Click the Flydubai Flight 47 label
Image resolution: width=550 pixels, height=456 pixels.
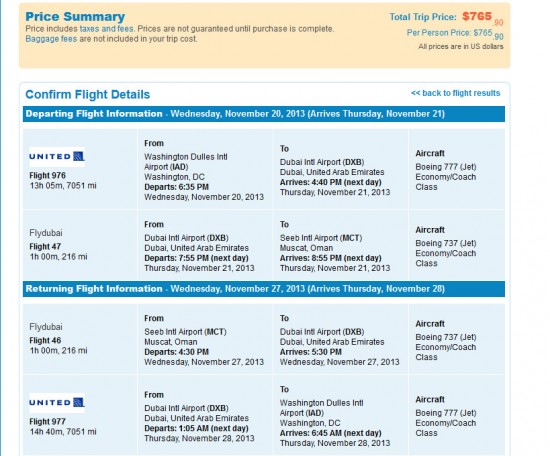pyautogui.click(x=45, y=247)
